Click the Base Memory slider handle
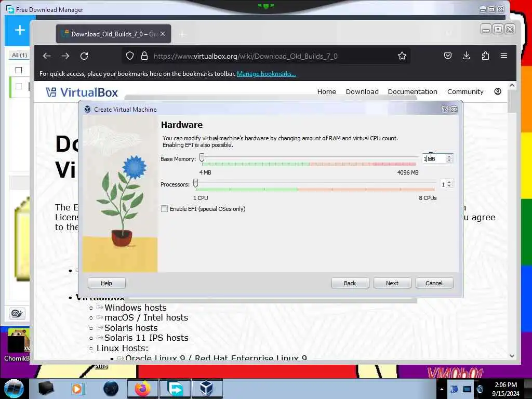The width and height of the screenshot is (532, 399). click(x=202, y=158)
